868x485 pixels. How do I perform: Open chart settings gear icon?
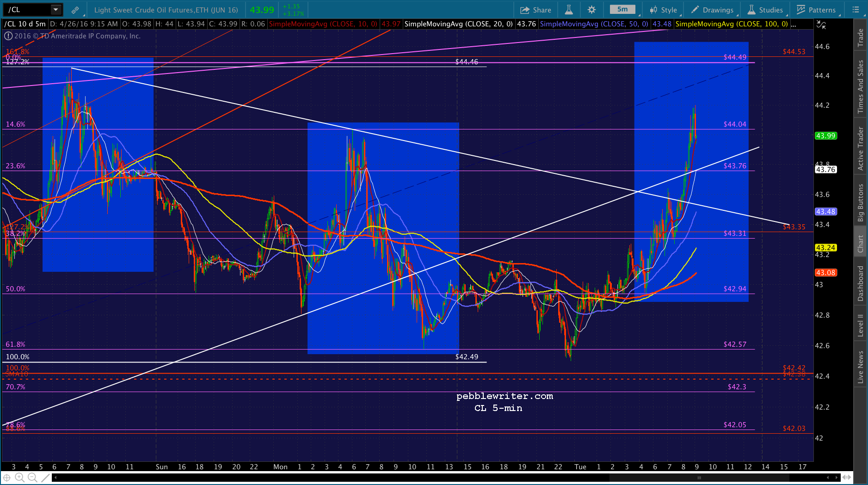point(591,10)
